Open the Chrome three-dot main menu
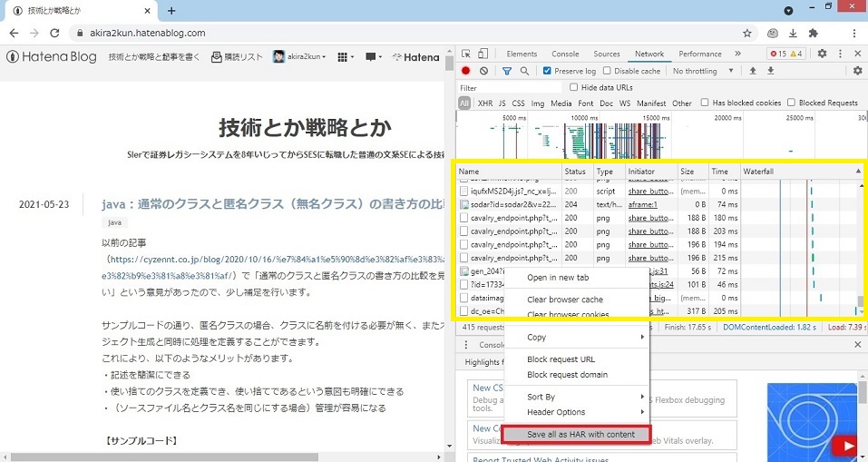The image size is (868, 462). coord(854,34)
